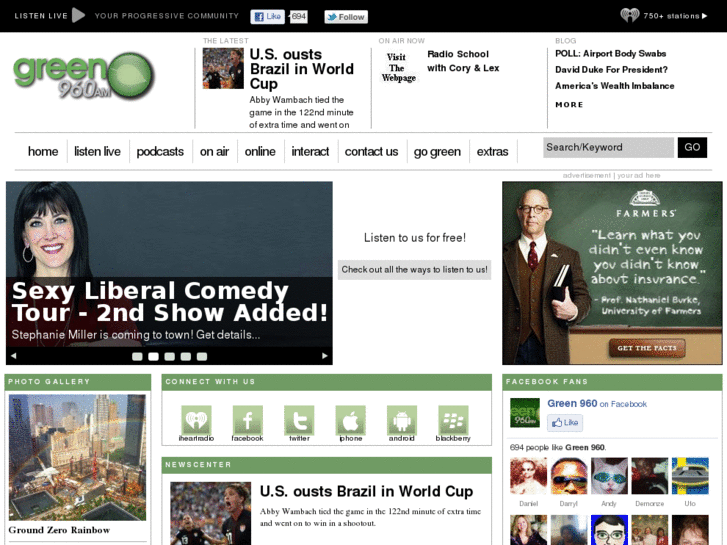Click the Visit The Webpage image
Screen dimensions: 727x545
pyautogui.click(x=398, y=68)
